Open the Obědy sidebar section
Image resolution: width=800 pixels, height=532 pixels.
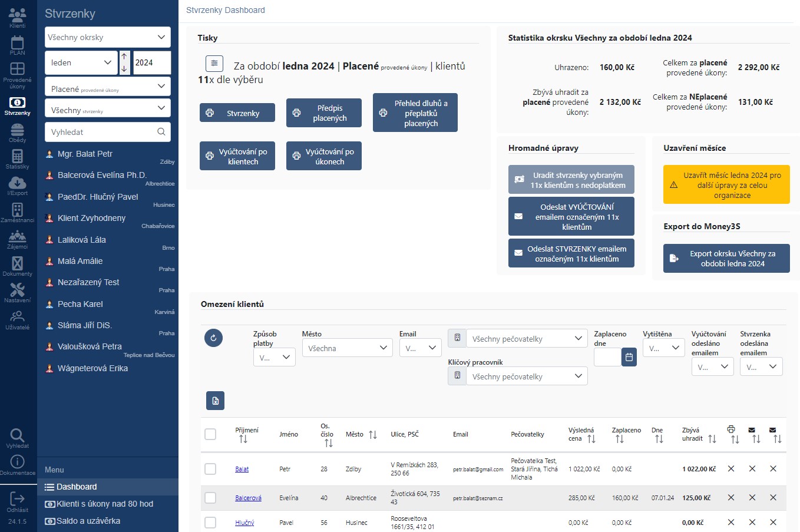pos(17,133)
